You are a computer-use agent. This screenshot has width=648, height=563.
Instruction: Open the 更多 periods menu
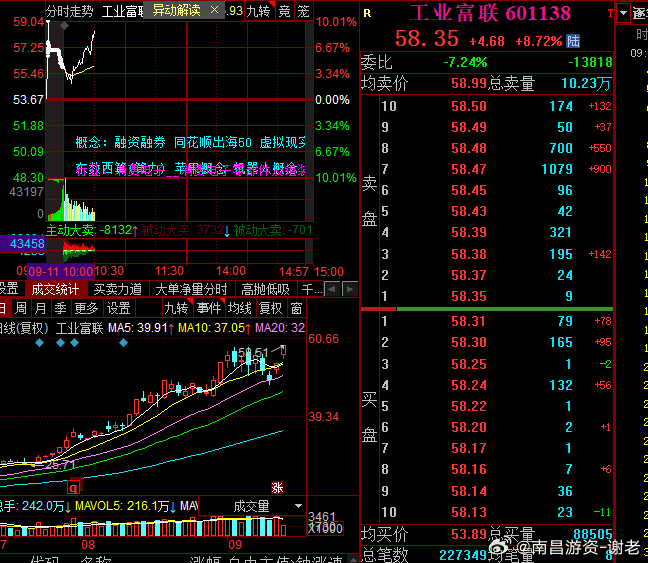click(x=86, y=308)
